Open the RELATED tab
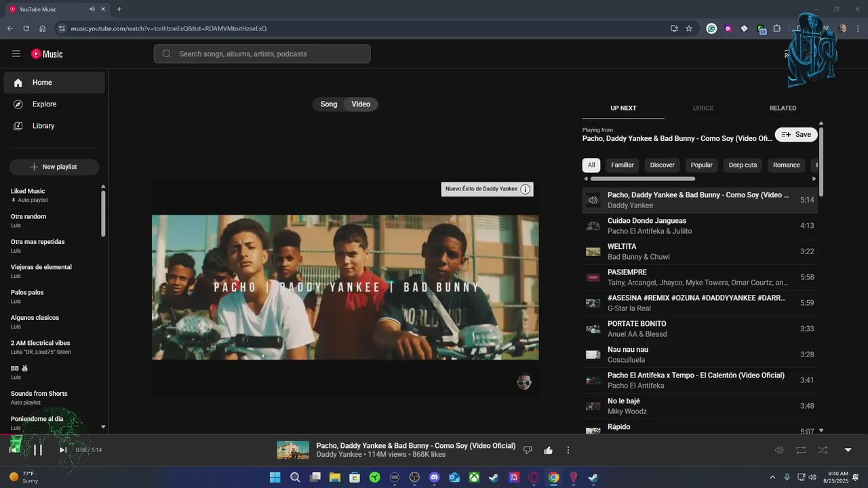Image resolution: width=868 pixels, height=488 pixels. point(783,108)
